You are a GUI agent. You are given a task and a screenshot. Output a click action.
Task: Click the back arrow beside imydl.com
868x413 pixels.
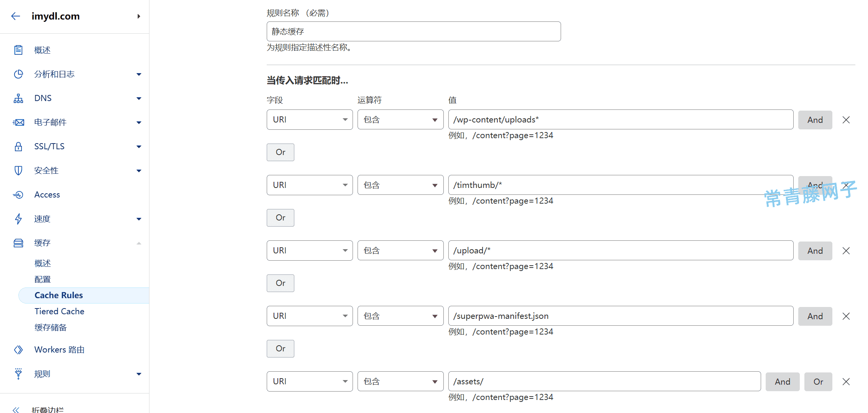[16, 16]
